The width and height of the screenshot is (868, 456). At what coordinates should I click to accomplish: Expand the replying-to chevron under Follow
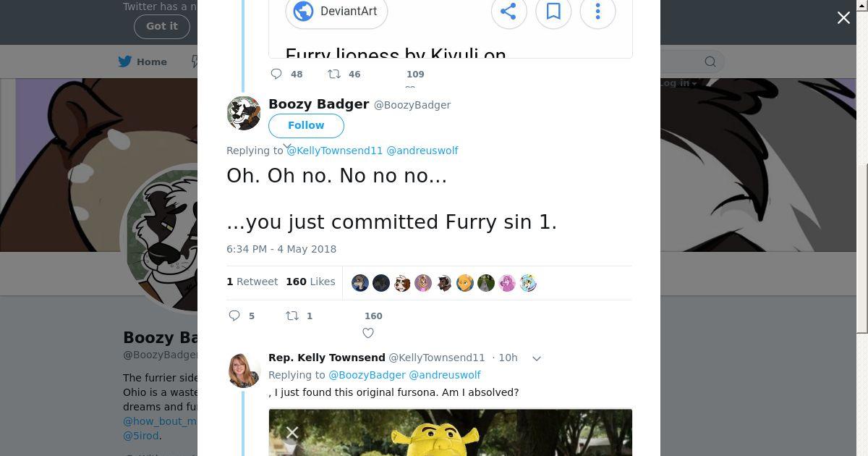click(x=287, y=147)
